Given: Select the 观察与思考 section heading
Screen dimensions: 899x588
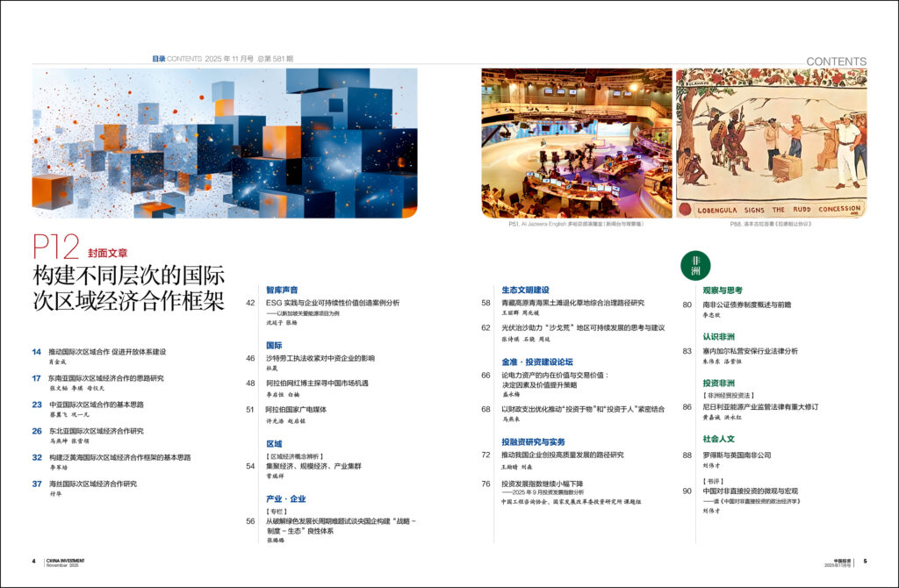Looking at the screenshot, I should tap(723, 290).
